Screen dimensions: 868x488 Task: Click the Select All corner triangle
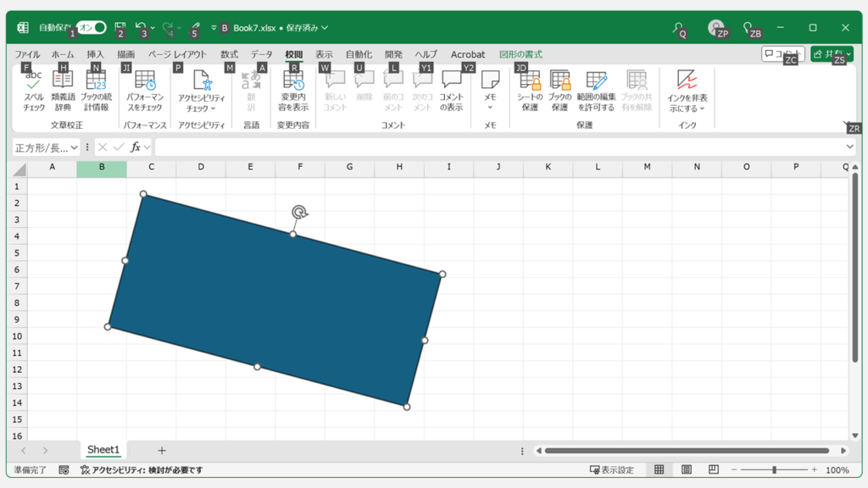pos(19,169)
